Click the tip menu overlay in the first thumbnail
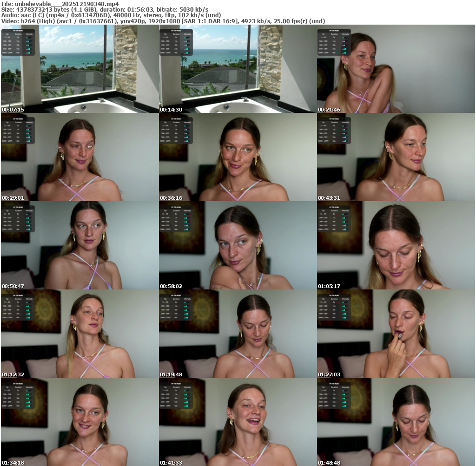The height and width of the screenshot is (466, 476). [x=18, y=42]
